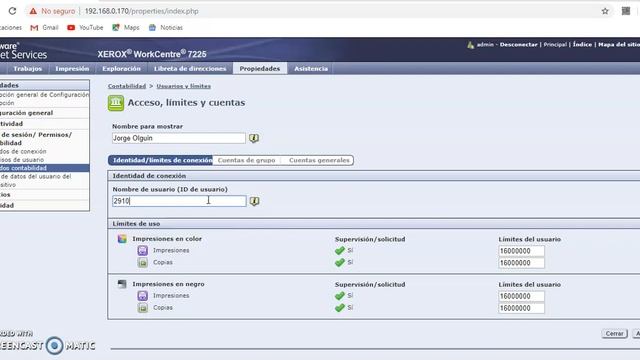The height and width of the screenshot is (360, 640).
Task: Click the Usuarios y límites breadcrumb link
Action: (x=184, y=86)
